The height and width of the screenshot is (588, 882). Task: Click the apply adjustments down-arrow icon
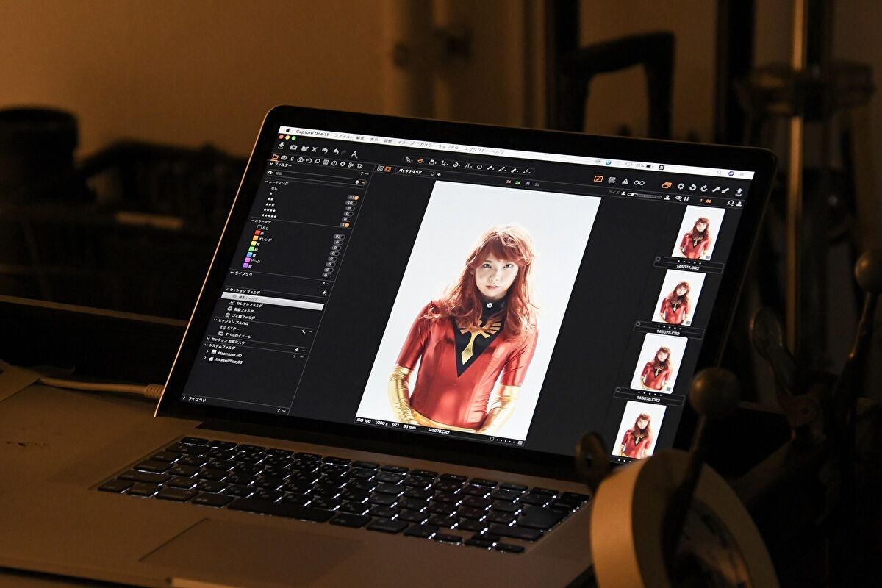point(725,190)
